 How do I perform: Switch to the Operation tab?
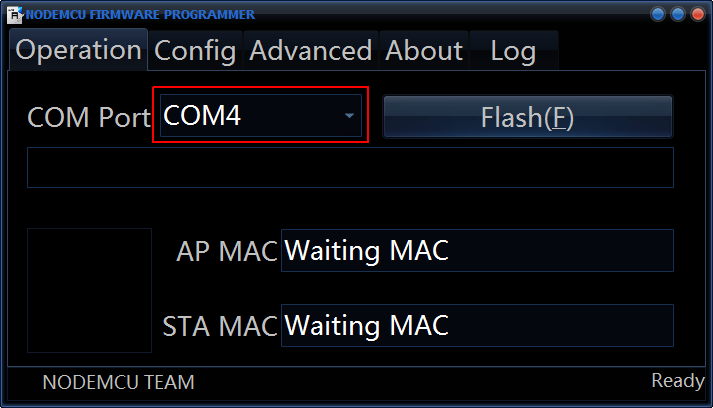tap(79, 50)
